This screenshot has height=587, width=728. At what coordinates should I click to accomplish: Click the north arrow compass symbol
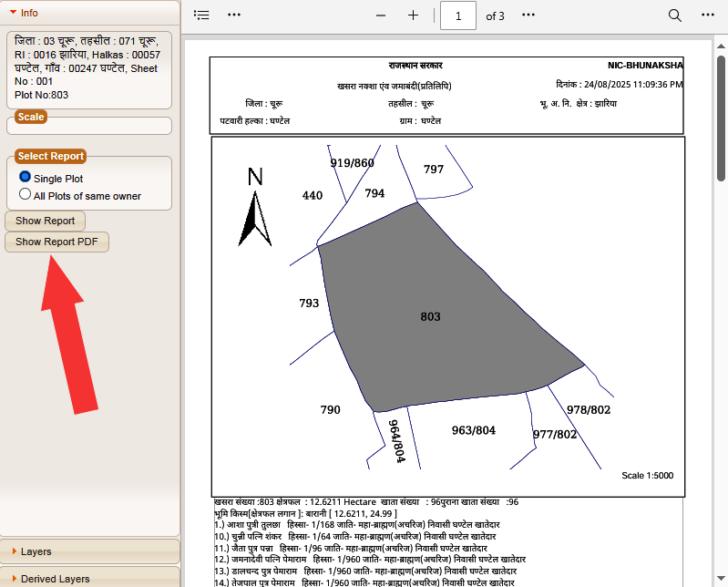[x=255, y=207]
